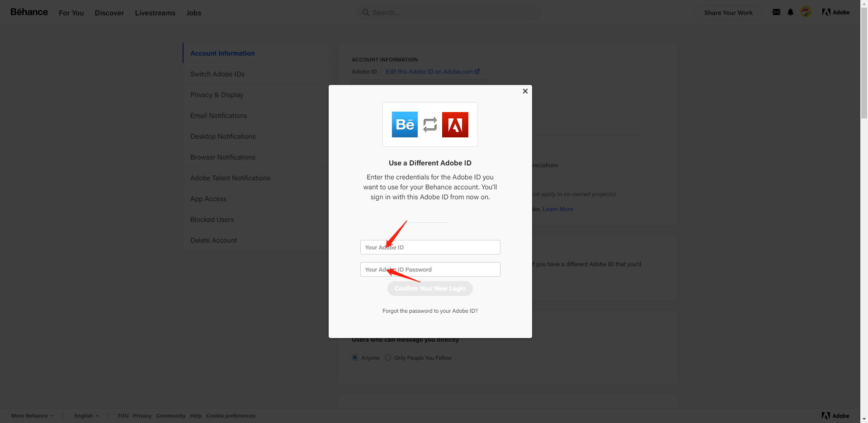The height and width of the screenshot is (423, 868).
Task: Click the scrollbar up arrow
Action: (x=864, y=4)
